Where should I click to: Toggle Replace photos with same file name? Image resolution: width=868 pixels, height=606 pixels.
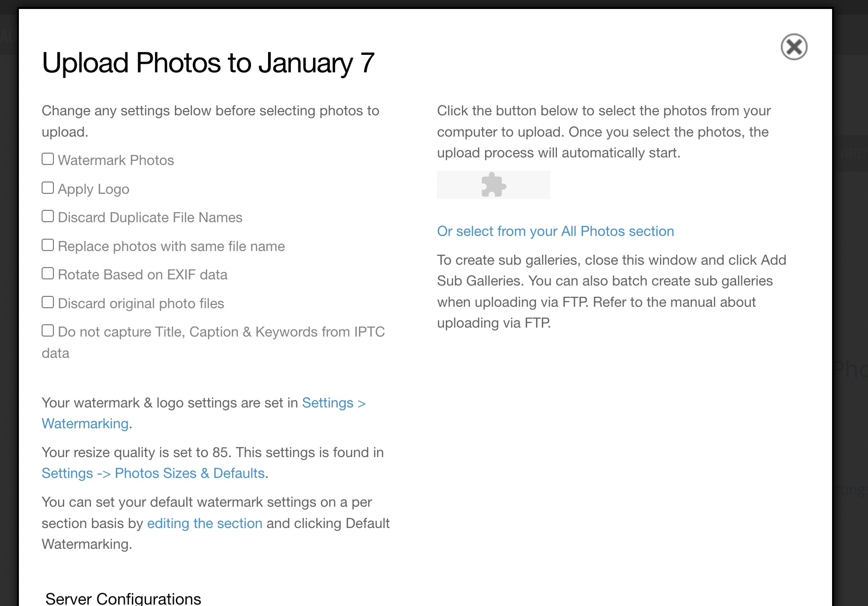click(x=48, y=245)
